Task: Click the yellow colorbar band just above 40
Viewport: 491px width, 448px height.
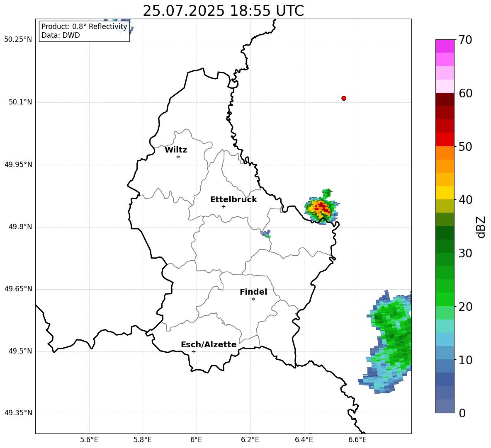Action: (445, 193)
